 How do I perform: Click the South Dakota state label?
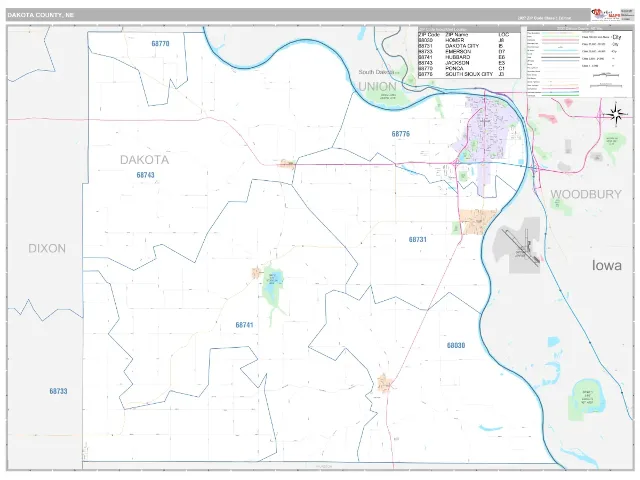[377, 72]
